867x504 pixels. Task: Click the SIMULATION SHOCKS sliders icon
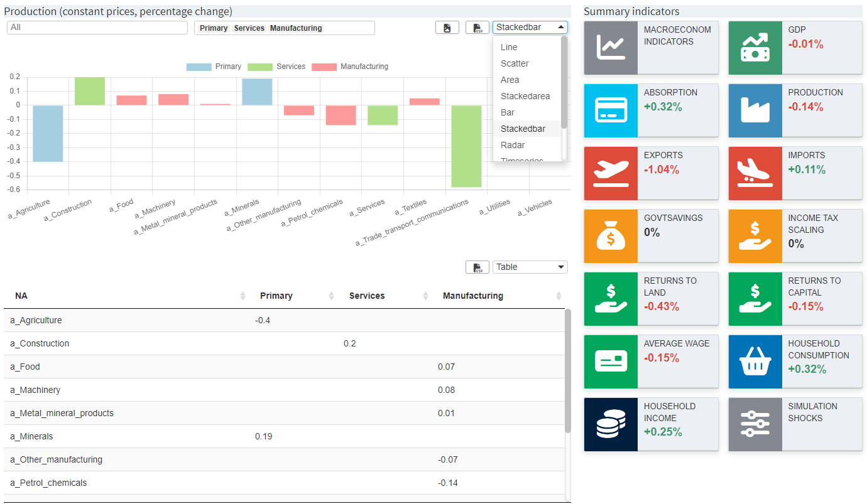[755, 424]
